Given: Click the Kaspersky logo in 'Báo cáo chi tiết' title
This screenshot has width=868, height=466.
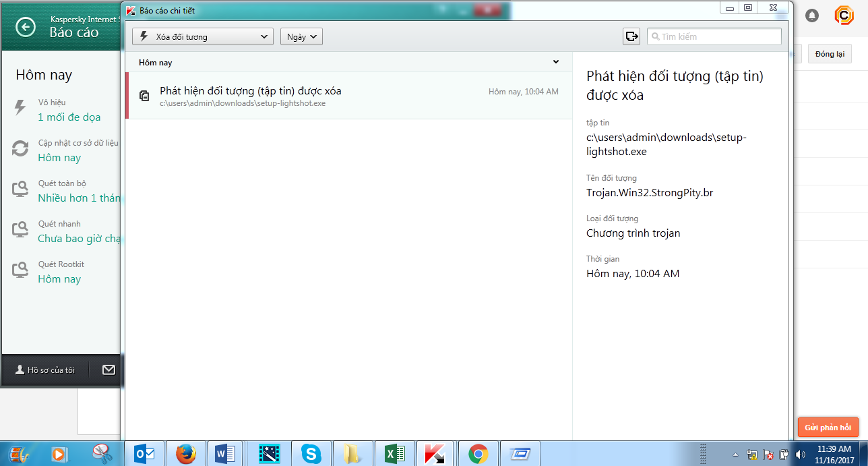Looking at the screenshot, I should pyautogui.click(x=131, y=11).
